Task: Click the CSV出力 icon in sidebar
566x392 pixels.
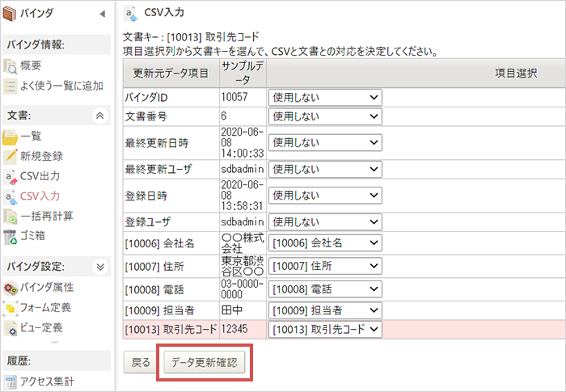Action: 11,177
